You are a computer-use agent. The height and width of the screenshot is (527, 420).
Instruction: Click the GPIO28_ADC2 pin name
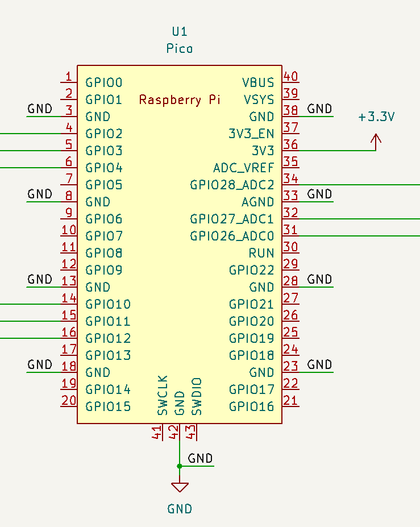coord(232,185)
